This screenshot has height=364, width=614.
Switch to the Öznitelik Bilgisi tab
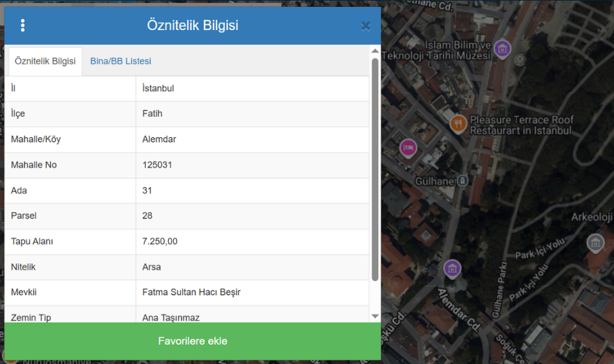coord(45,61)
